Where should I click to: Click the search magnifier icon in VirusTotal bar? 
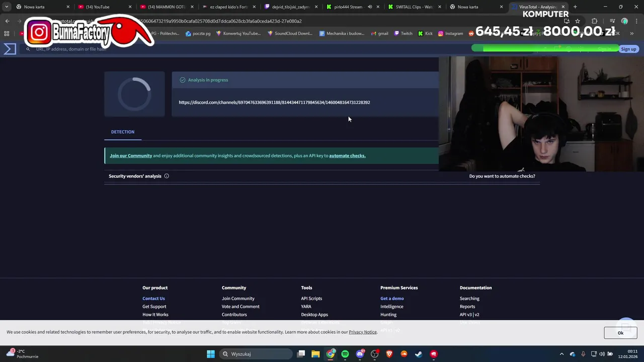pos(28,49)
